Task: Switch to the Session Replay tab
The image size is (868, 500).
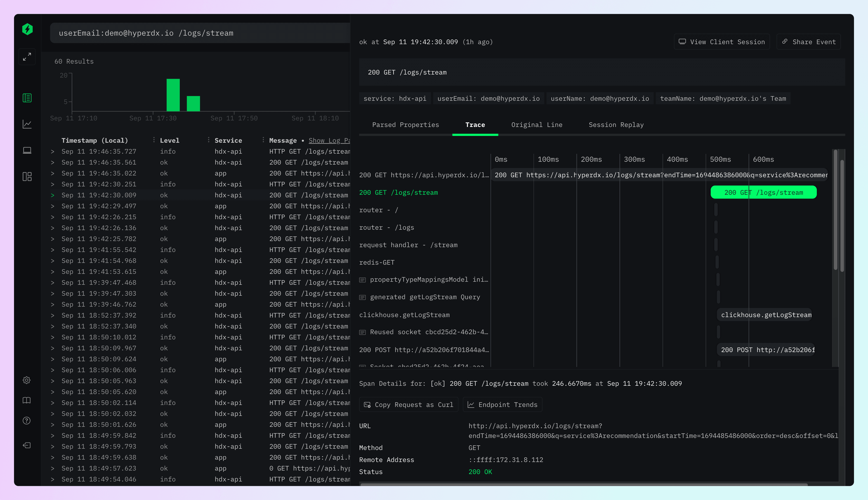Action: tap(616, 125)
